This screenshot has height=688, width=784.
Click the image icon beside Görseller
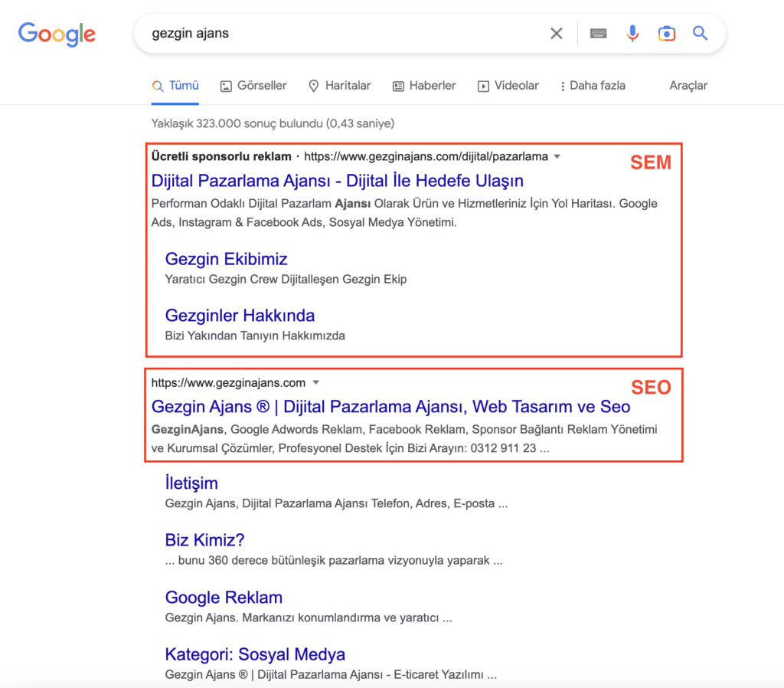225,86
